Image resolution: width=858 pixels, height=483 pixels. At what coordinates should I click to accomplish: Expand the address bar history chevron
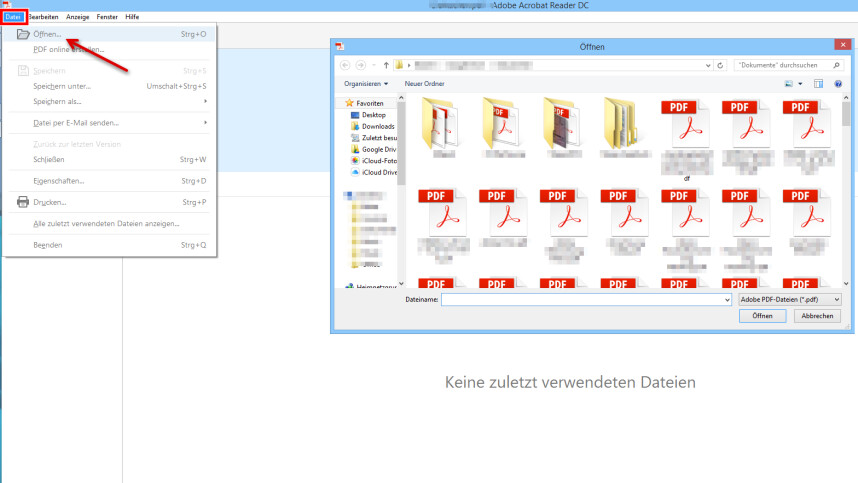tap(708, 65)
